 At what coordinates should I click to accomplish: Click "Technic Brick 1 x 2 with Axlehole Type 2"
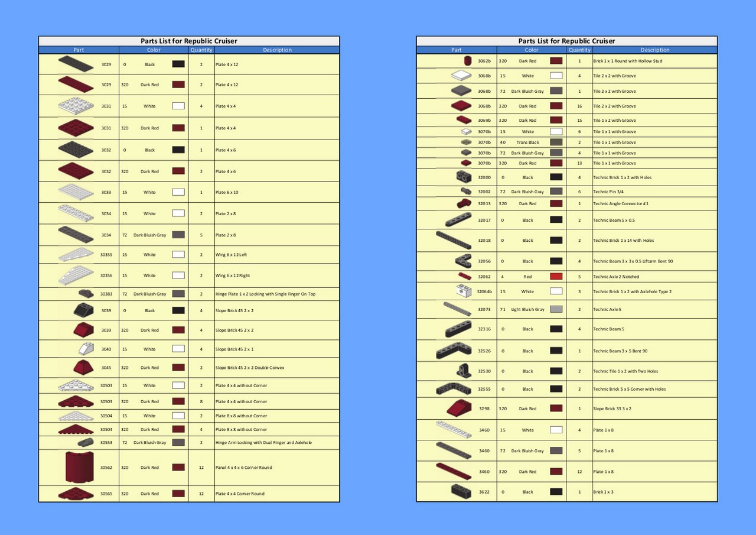[x=633, y=291]
